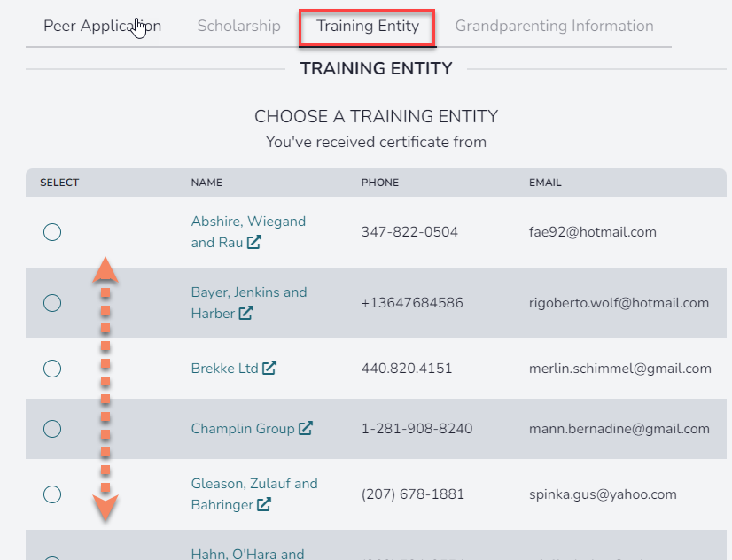Open the Hahn, O'Hara entity link
The image size is (732, 560).
click(x=247, y=554)
